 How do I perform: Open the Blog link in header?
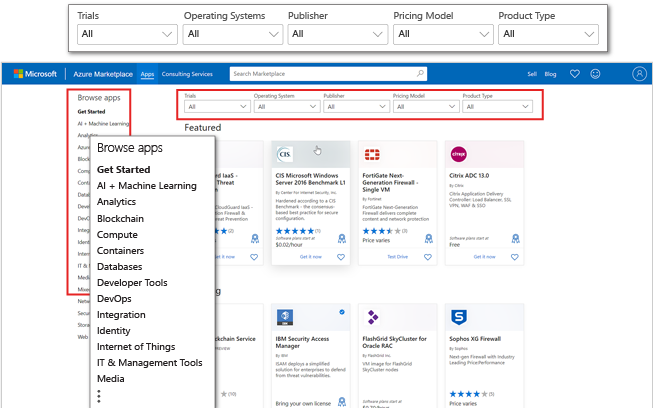550,74
